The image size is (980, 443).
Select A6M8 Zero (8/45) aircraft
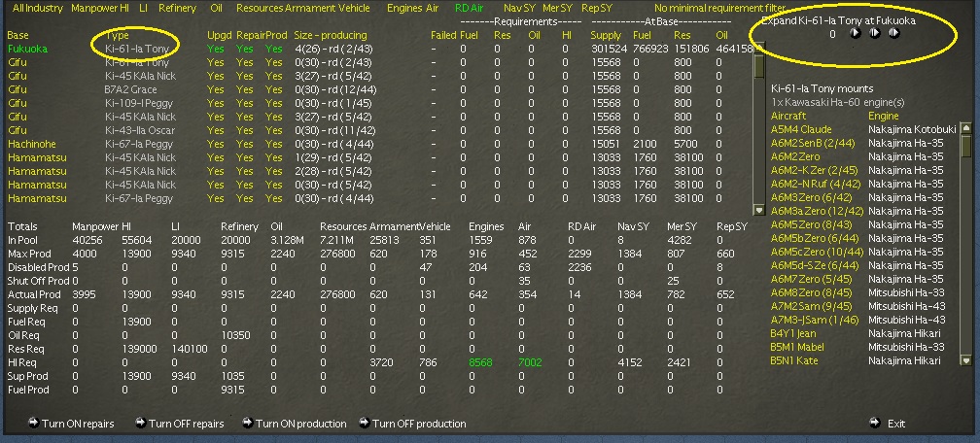[x=811, y=293]
